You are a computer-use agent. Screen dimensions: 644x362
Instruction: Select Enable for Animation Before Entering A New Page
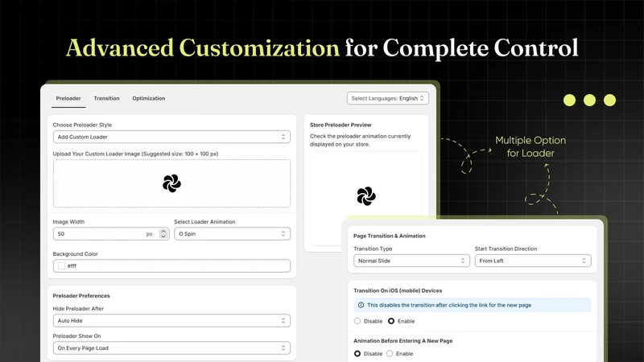(390, 353)
